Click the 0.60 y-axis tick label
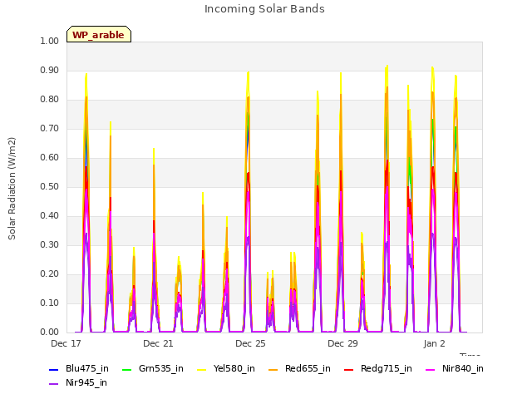 click(x=50, y=158)
